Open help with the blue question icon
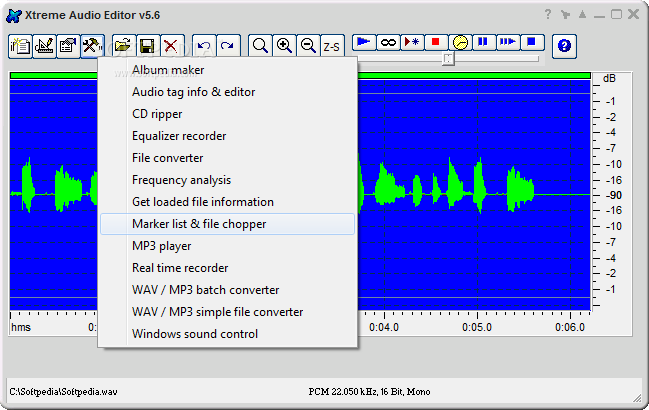Viewport: 649px width, 410px height. click(564, 46)
